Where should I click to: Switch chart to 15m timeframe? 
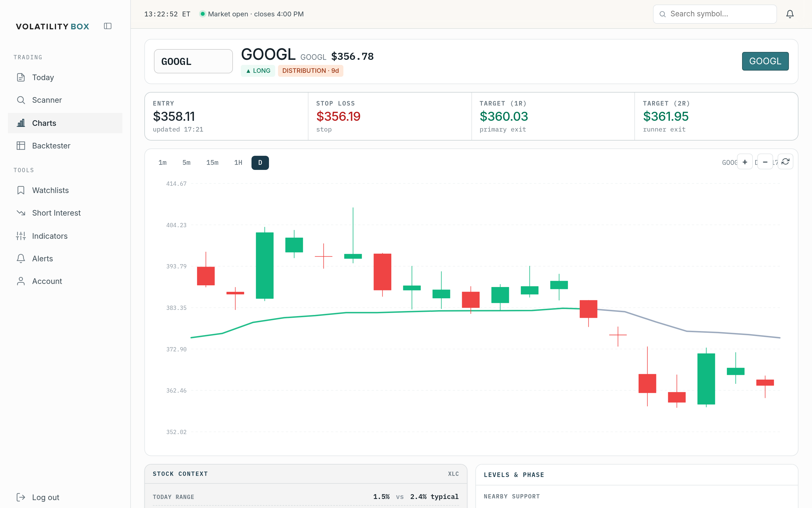[x=212, y=163]
